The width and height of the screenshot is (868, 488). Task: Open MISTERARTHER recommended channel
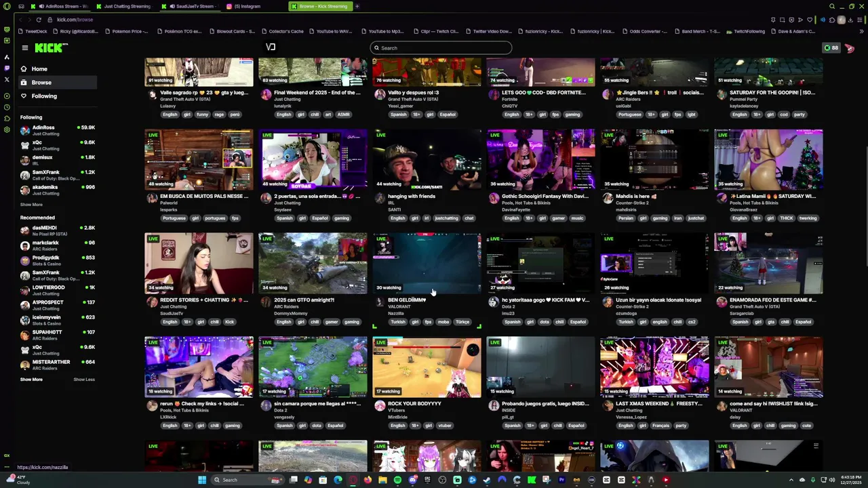pos(57,365)
